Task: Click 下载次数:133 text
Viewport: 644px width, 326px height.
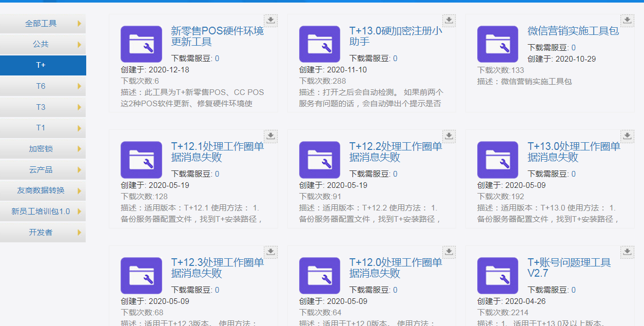Action: tap(501, 70)
